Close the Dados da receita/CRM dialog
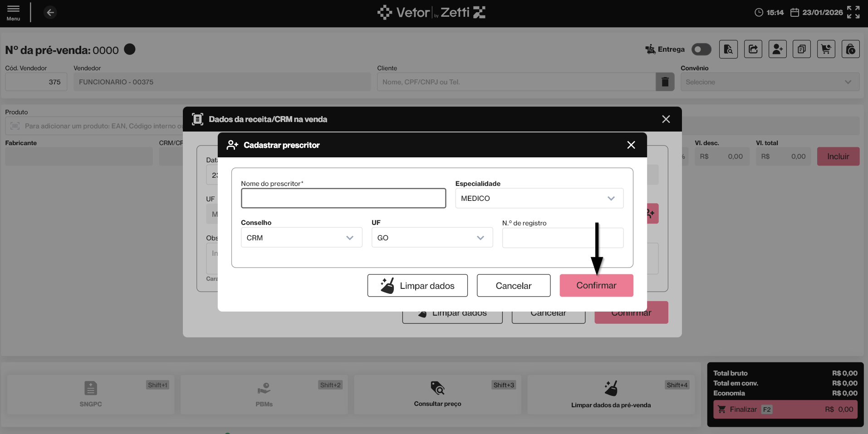868x434 pixels. point(666,119)
